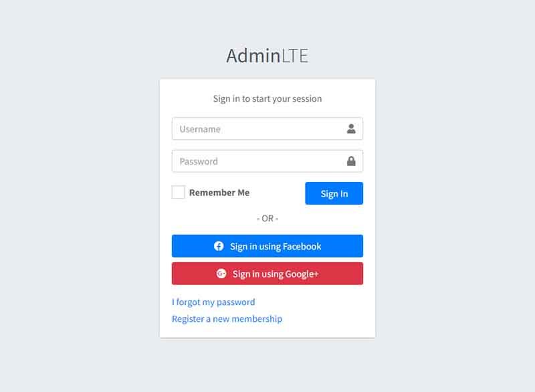Viewport: 535px width, 392px height.
Task: Follow the Register a new membership link
Action: click(227, 319)
